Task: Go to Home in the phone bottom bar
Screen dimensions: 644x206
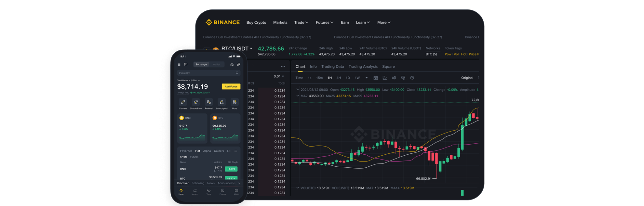Action: 181,192
